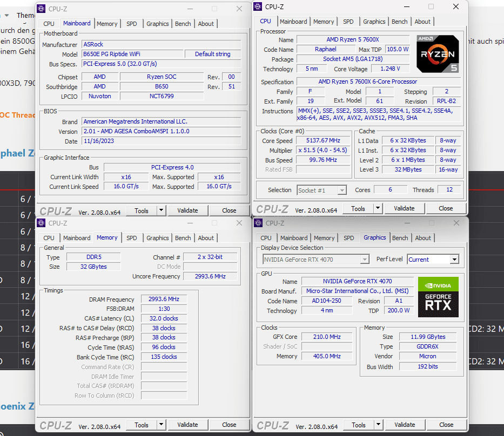Open Tools dropdown arrow in Mainboard window
Screen dimensions: 504x436
(162, 210)
